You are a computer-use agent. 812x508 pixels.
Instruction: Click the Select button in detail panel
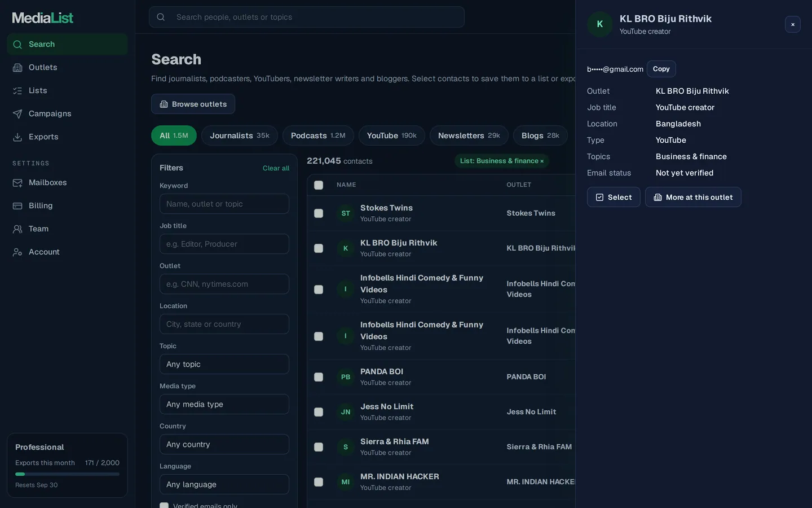[614, 197]
